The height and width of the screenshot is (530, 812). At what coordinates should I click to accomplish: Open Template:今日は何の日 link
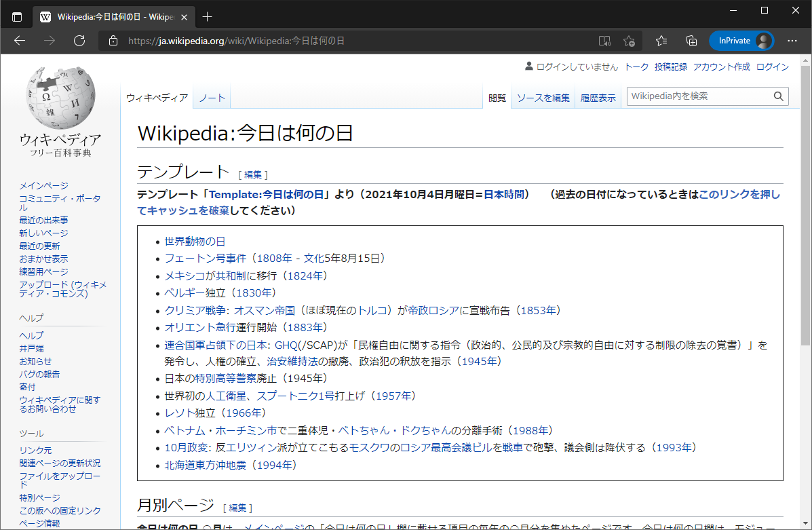point(266,195)
